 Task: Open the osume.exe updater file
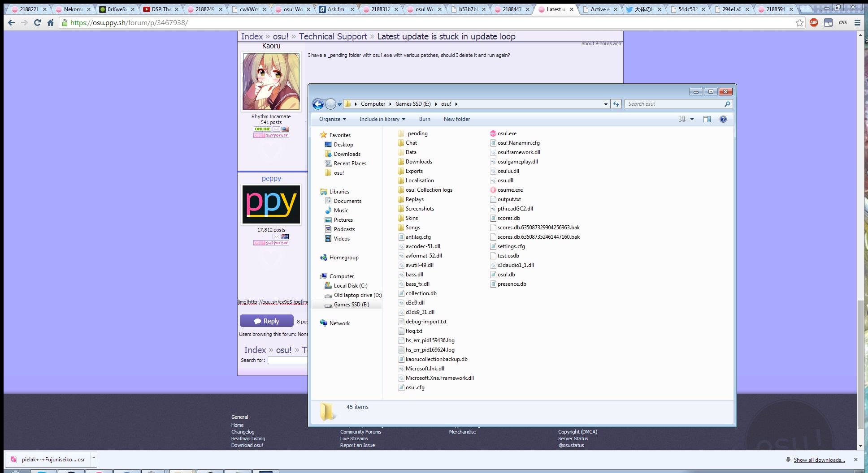tap(506, 190)
